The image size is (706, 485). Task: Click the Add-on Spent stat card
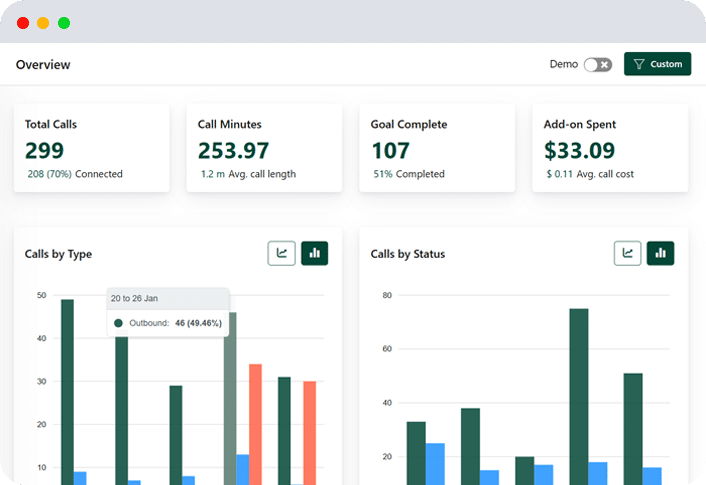tap(609, 148)
